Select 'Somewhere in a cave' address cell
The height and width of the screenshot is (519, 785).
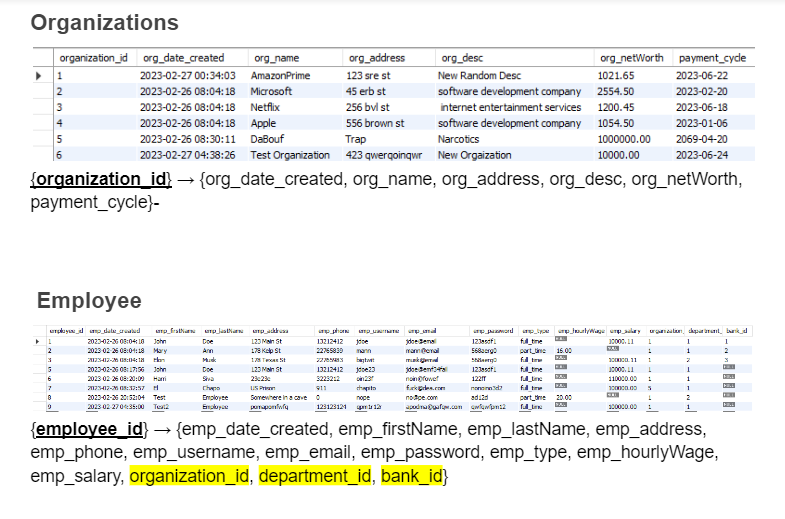279,397
